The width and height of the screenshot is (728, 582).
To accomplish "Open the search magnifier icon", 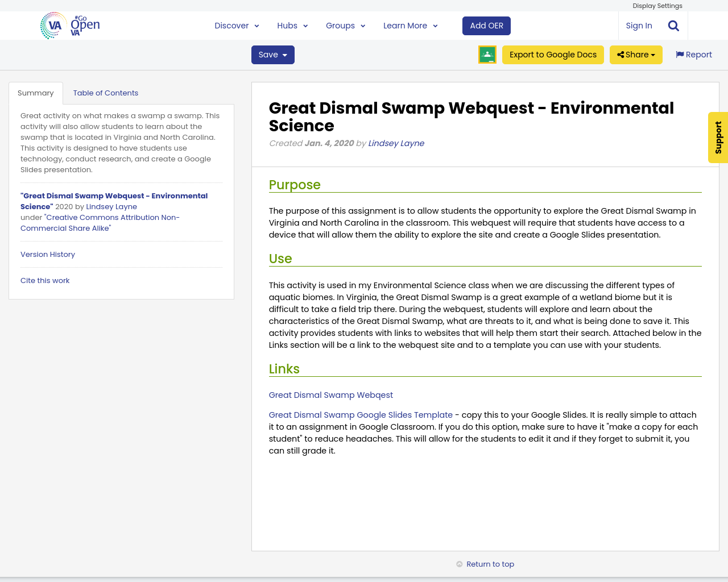I will [x=672, y=25].
